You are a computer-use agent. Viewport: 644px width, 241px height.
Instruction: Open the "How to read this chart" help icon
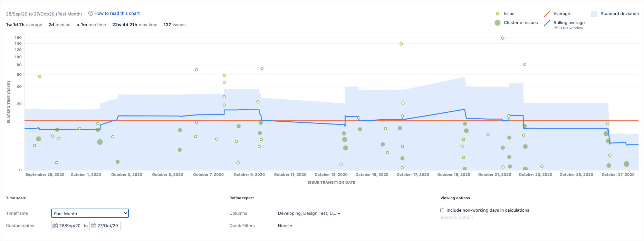90,13
